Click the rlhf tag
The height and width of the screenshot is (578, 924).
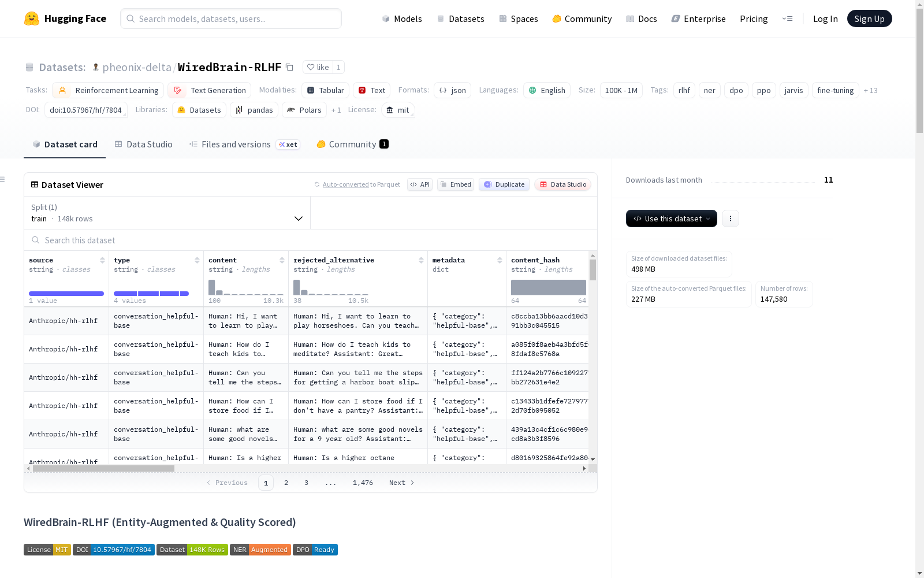click(684, 90)
